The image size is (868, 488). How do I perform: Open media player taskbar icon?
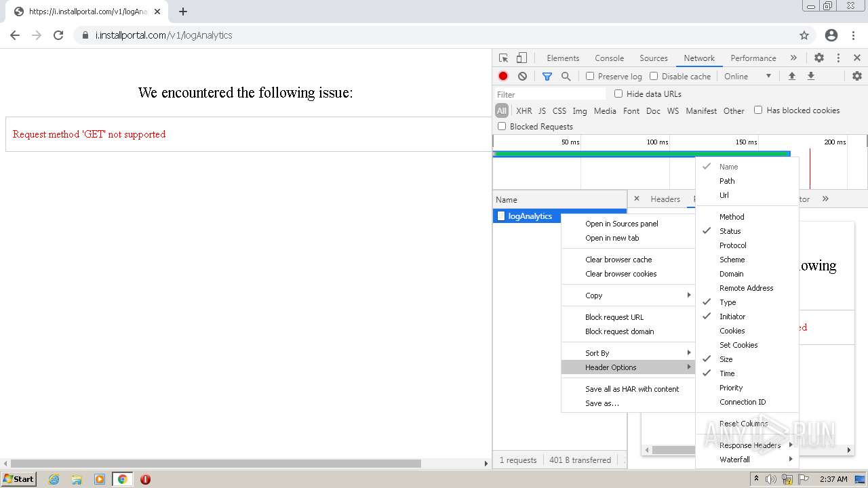(100, 479)
